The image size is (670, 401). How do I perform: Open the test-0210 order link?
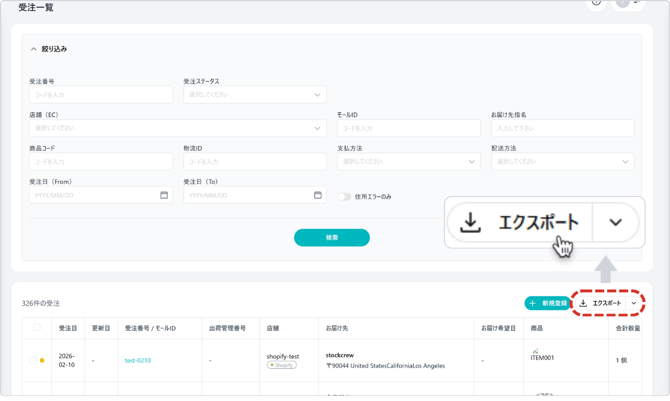point(138,360)
